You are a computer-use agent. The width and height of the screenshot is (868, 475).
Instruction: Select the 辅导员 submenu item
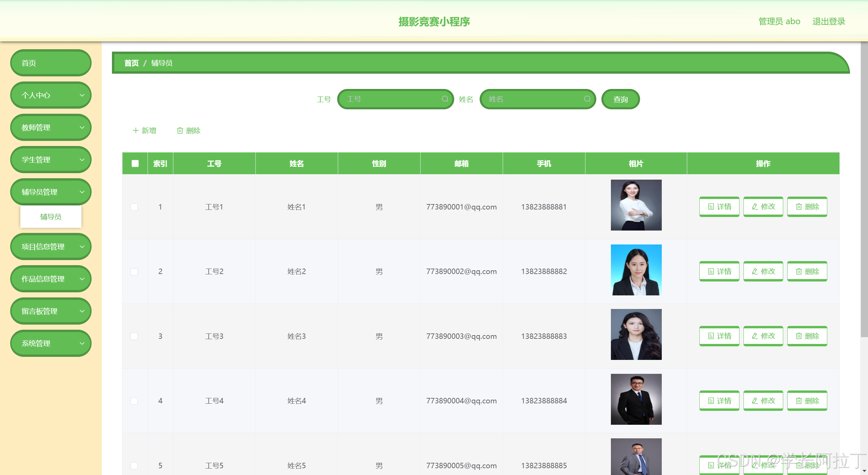51,217
